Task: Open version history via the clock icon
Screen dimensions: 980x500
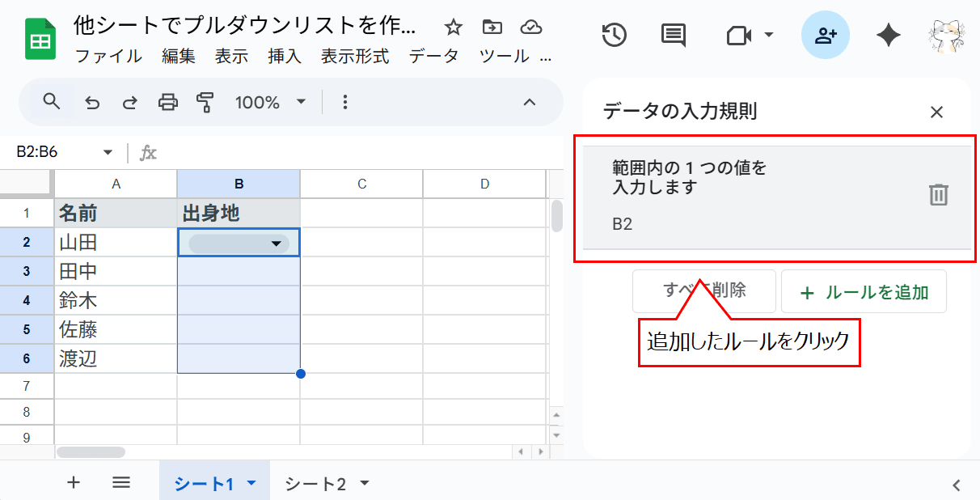Action: pos(614,36)
